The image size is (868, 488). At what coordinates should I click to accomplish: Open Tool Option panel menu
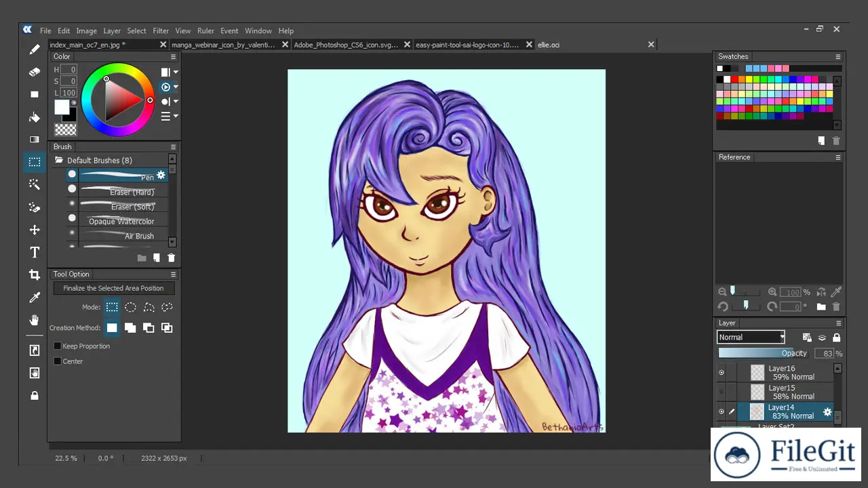click(x=173, y=274)
